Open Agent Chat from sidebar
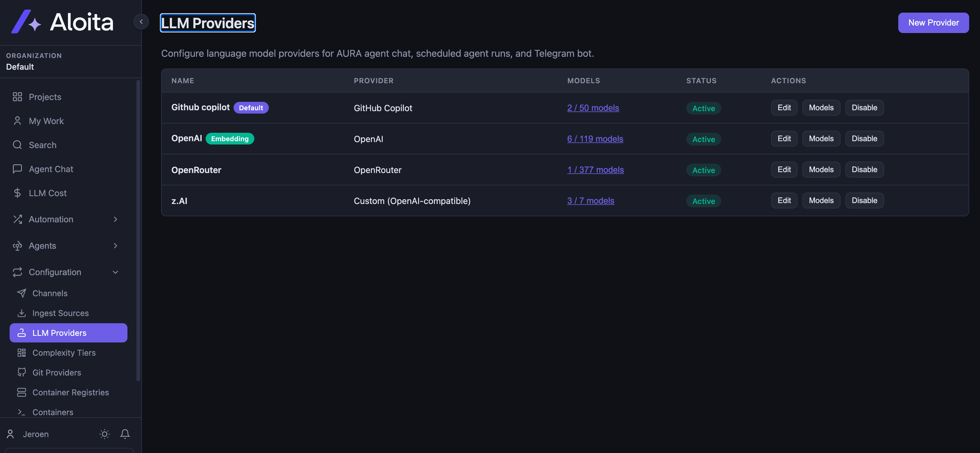This screenshot has height=453, width=980. point(69,169)
